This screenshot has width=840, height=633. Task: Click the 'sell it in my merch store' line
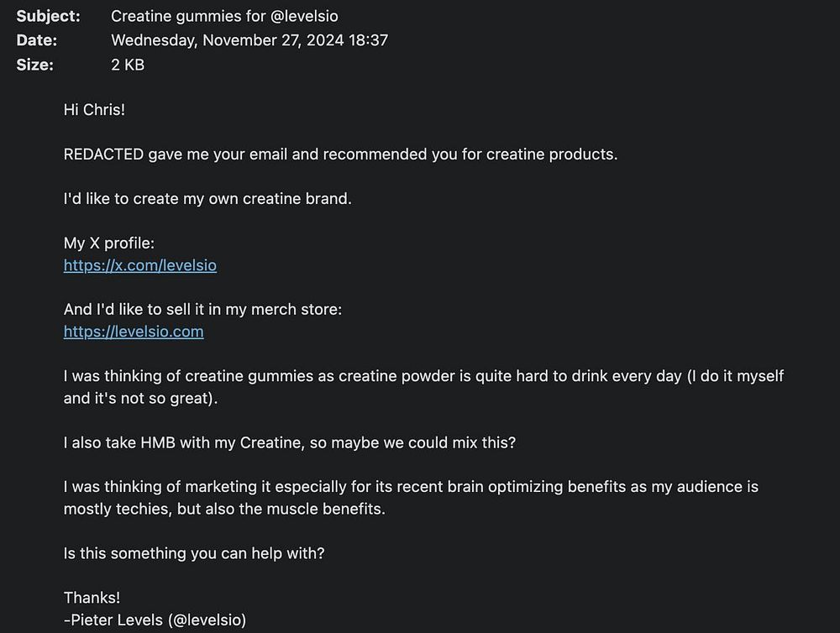202,309
